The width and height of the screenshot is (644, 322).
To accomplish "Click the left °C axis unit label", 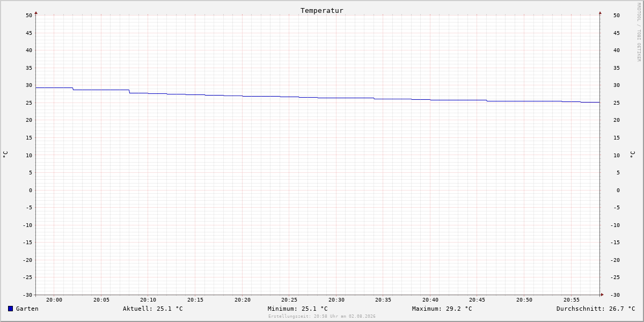I will pos(5,154).
